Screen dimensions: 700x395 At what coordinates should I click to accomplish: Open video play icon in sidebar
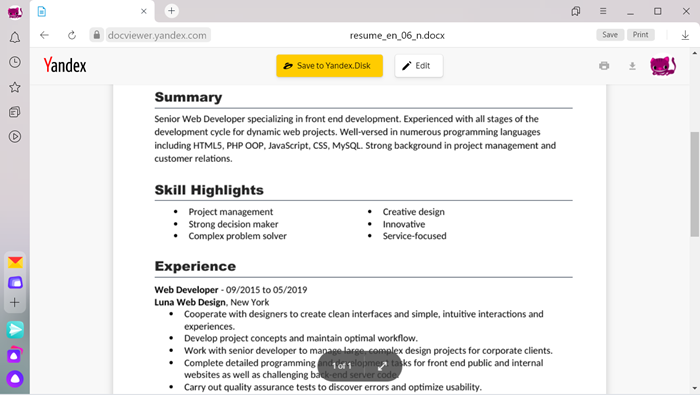pos(15,137)
